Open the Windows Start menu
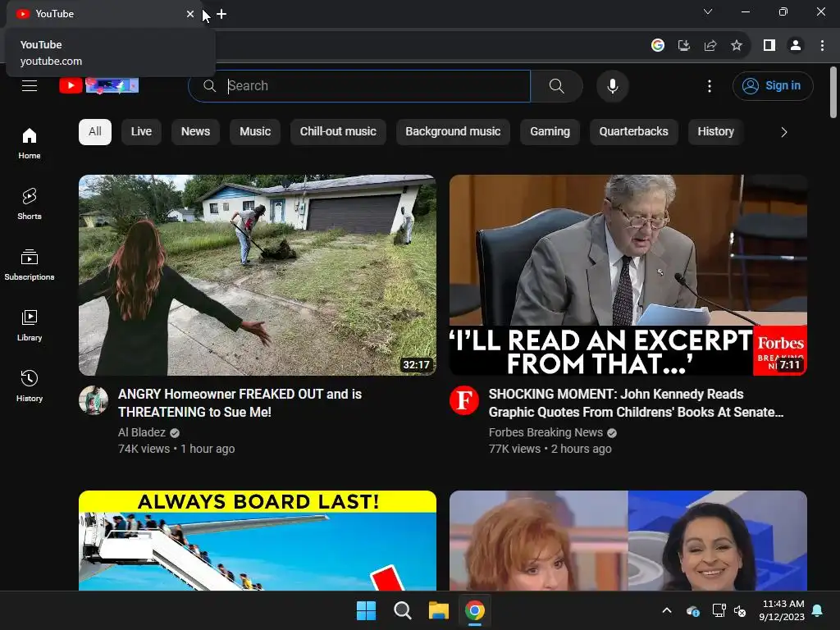 click(x=367, y=610)
